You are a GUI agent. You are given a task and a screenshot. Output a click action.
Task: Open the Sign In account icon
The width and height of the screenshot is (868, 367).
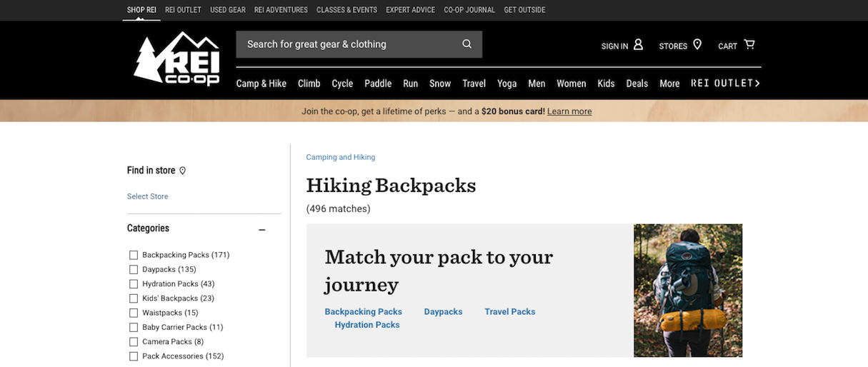(x=639, y=44)
